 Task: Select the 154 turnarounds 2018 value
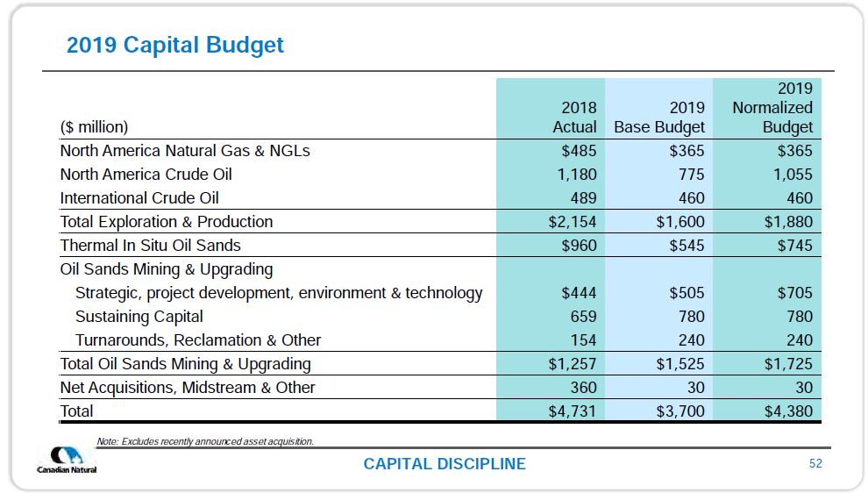tap(583, 340)
